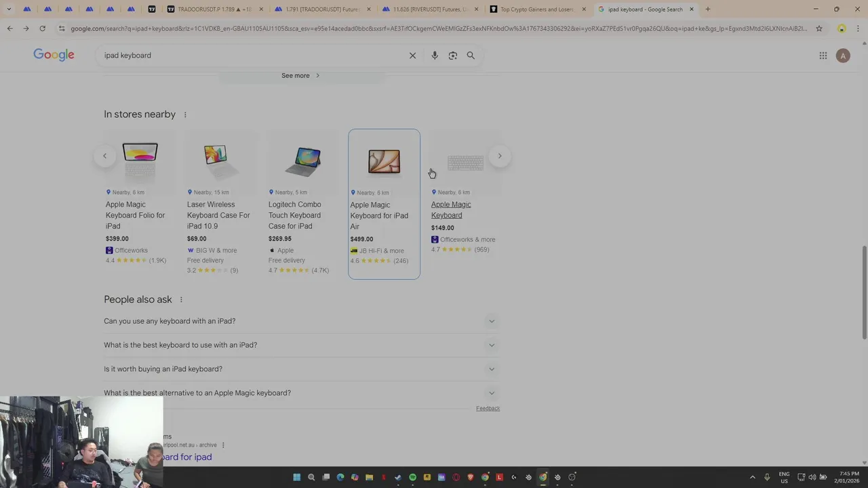Click the iPad Air Magic Keyboard product image

pos(384,161)
